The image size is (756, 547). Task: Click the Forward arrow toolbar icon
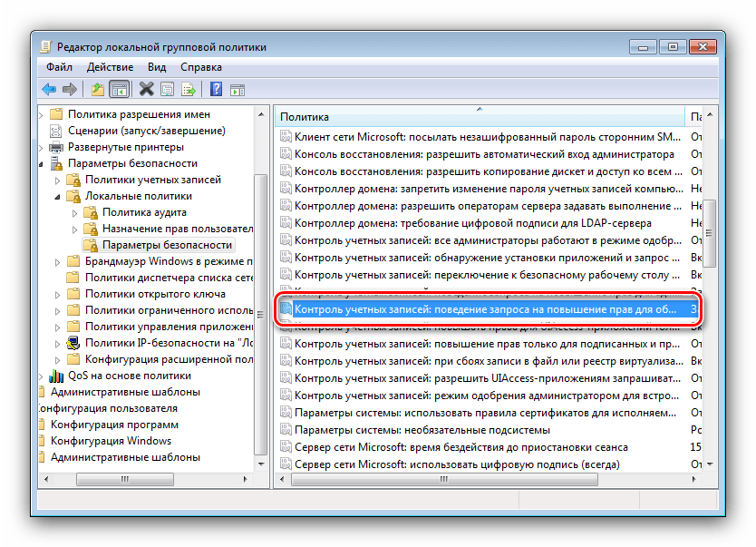tap(69, 89)
